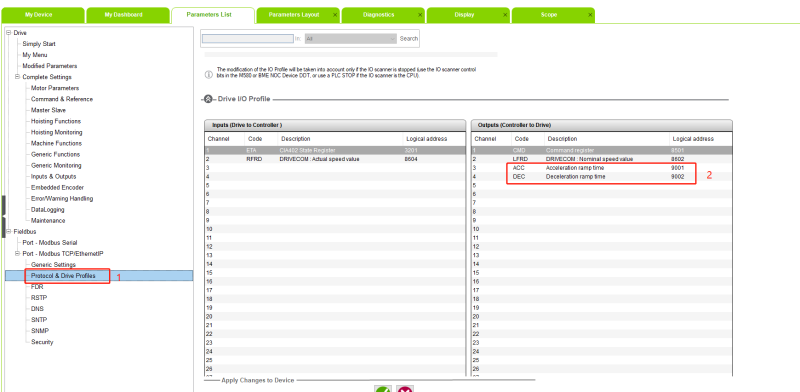Collapse the Complete Settings tree node

[17, 77]
